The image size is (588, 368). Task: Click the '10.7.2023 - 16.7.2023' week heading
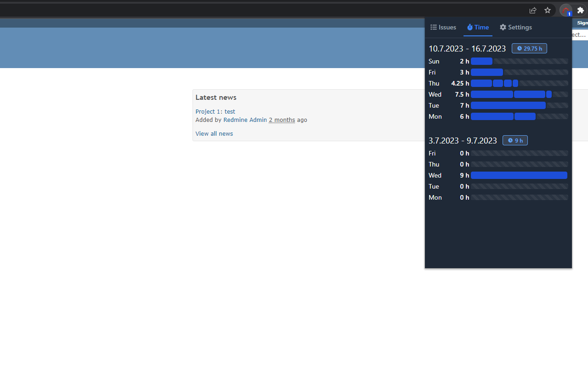point(467,48)
